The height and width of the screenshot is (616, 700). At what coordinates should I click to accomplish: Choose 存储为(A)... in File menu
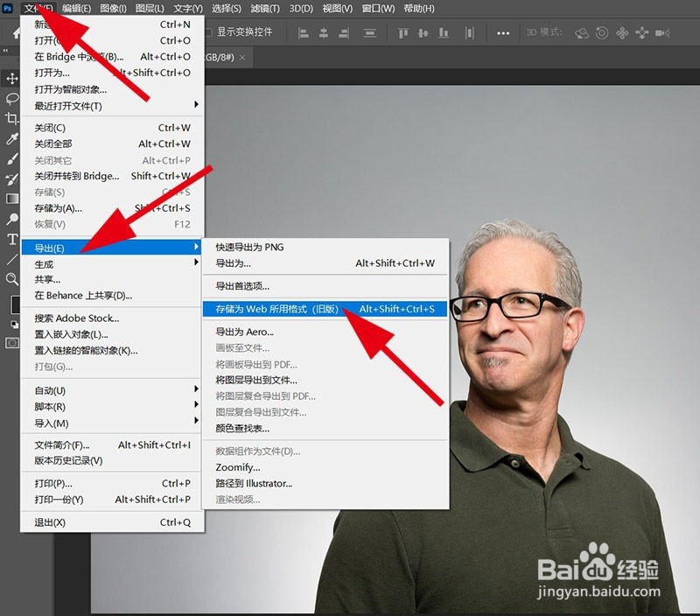(113, 208)
